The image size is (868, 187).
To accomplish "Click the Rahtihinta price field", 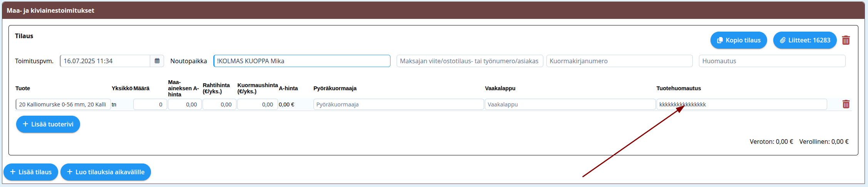I will coord(219,104).
